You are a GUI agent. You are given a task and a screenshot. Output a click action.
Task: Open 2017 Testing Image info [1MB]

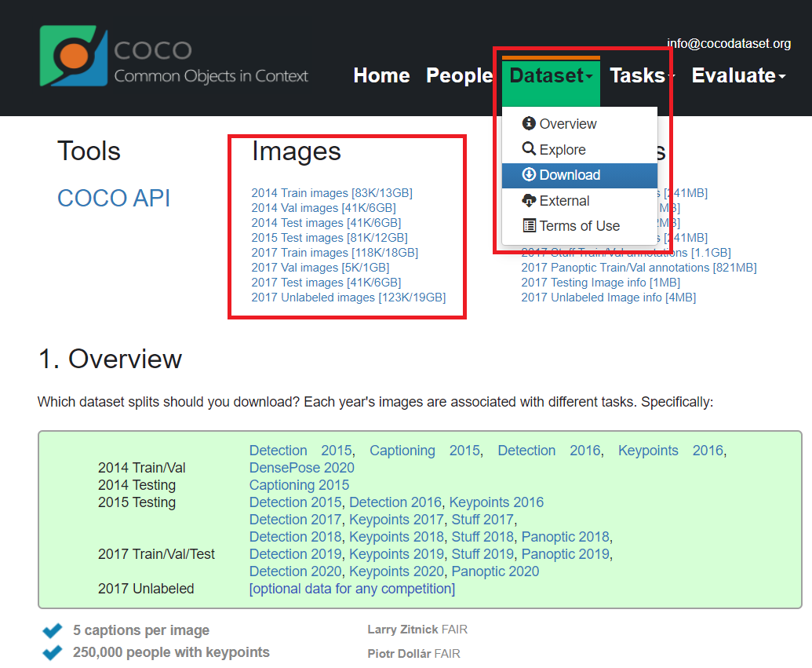point(600,283)
